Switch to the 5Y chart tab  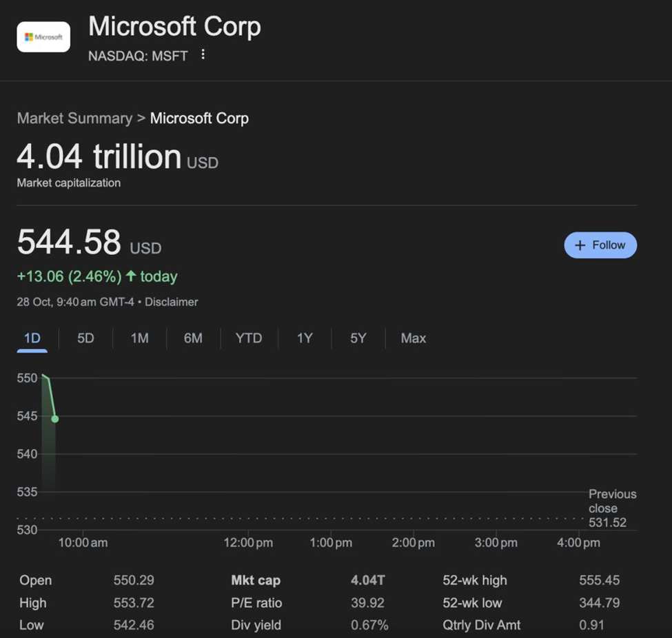(358, 338)
